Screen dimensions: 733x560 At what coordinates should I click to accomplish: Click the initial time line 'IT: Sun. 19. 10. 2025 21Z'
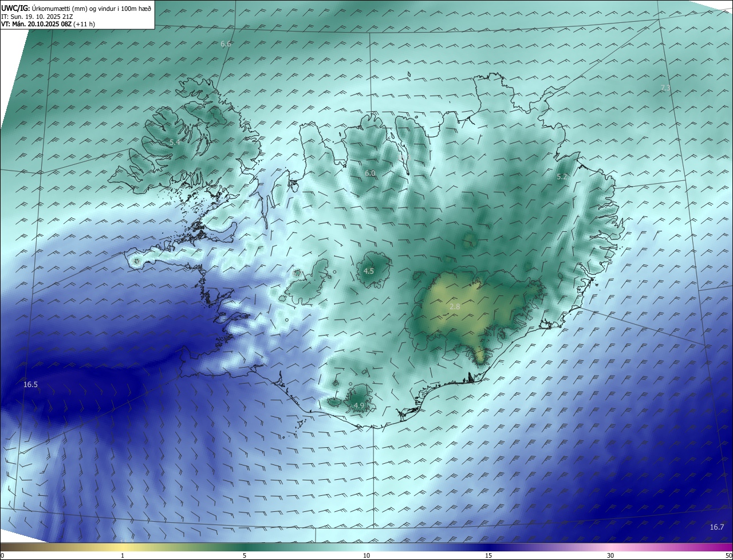(x=37, y=17)
